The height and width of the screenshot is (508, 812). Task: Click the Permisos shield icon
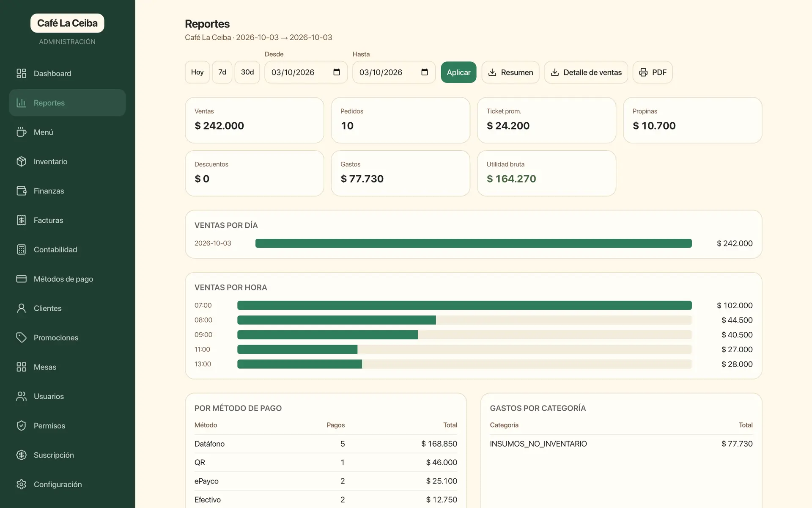point(21,425)
